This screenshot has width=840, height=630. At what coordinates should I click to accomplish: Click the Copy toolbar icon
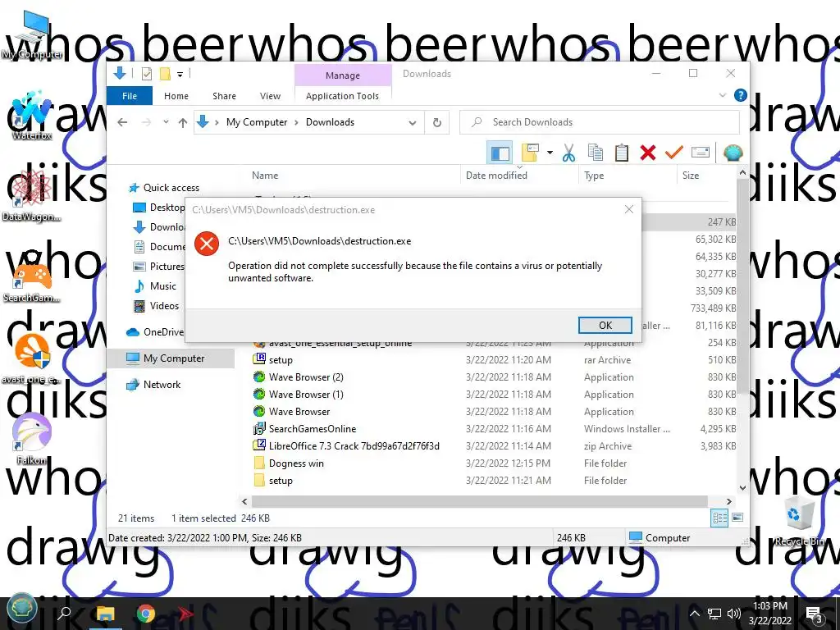596,153
